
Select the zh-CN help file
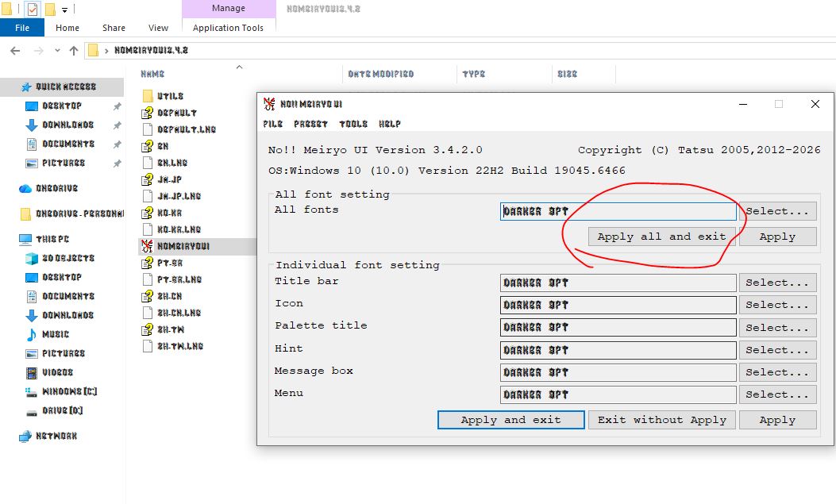[162, 296]
